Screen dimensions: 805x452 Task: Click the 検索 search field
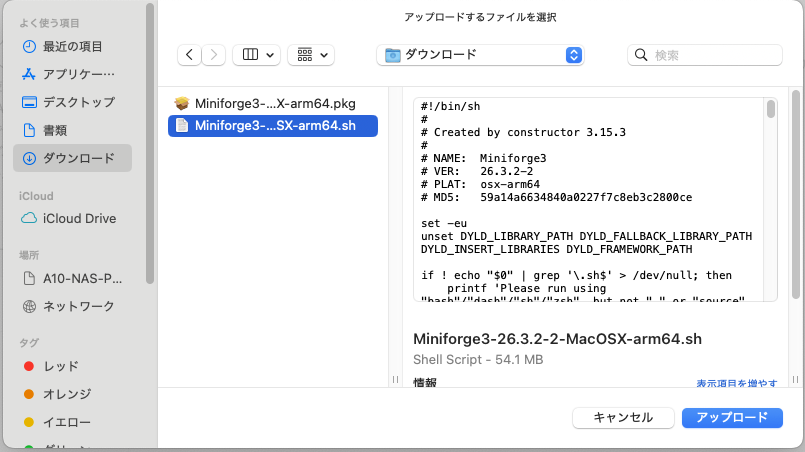pos(704,55)
